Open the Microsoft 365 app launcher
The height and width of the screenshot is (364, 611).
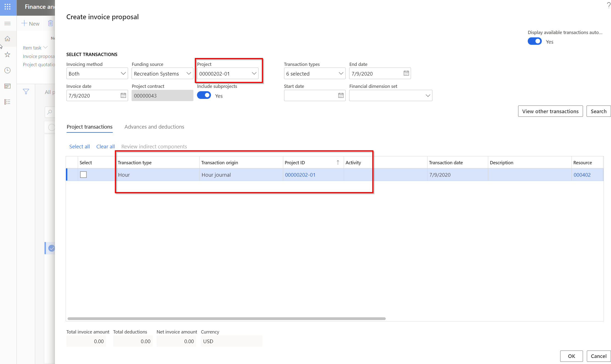tap(8, 7)
